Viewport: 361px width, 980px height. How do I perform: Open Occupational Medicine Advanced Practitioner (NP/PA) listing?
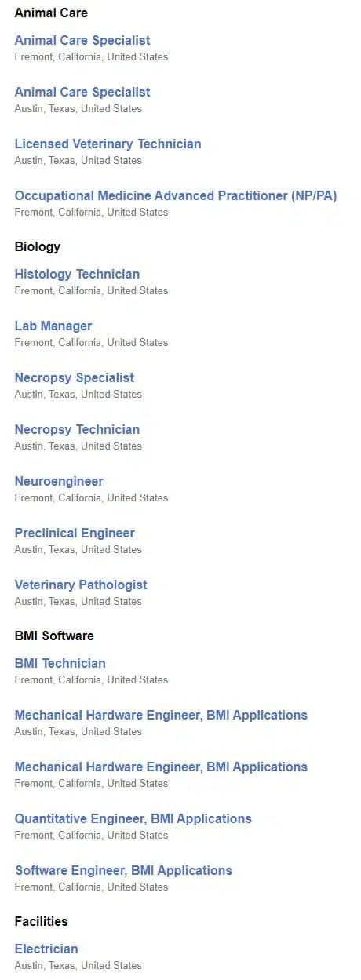(x=176, y=195)
